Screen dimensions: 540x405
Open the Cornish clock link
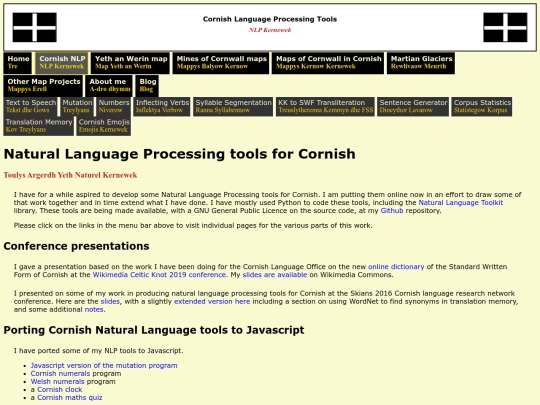click(60, 389)
